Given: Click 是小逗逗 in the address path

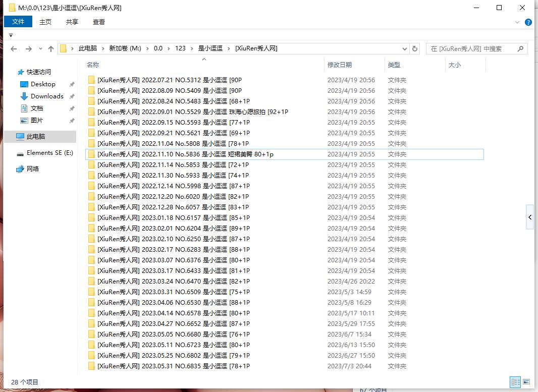Looking at the screenshot, I should 210,48.
